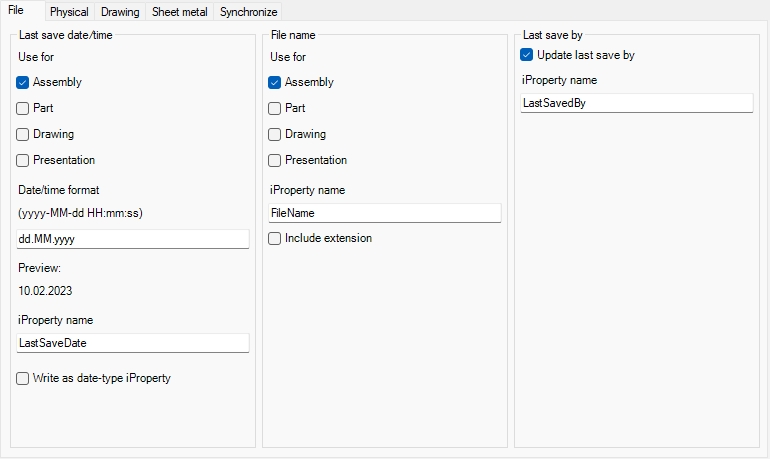Click the LastSavedBy iProperty name field
The image size is (770, 459).
click(636, 103)
